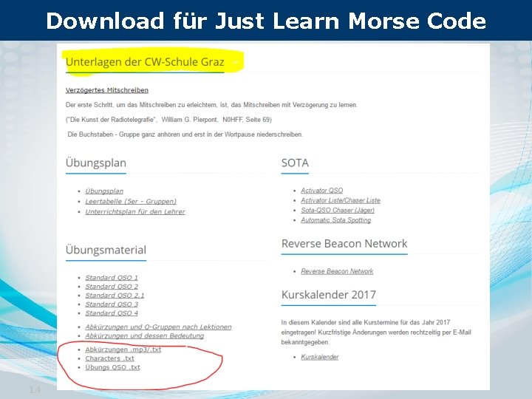Open the Übungsplan link
Screen dimensions: 532x399
pyautogui.click(x=104, y=191)
